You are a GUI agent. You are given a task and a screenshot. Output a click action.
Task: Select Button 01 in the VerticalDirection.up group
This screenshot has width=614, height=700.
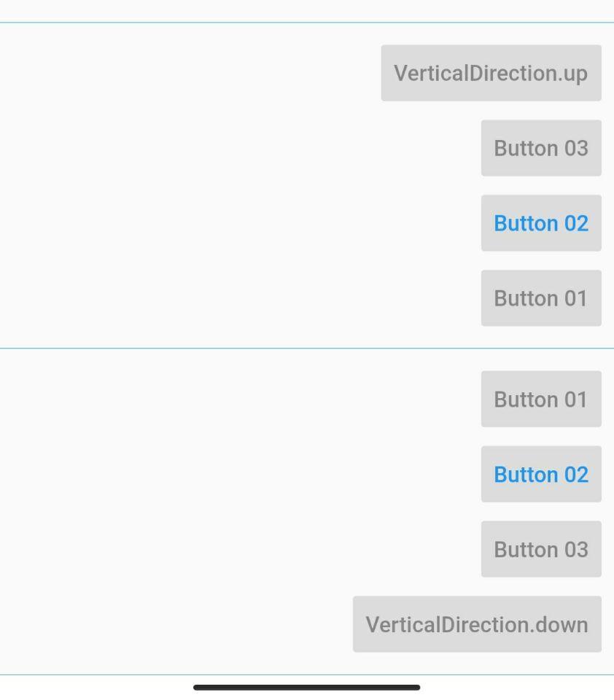541,298
